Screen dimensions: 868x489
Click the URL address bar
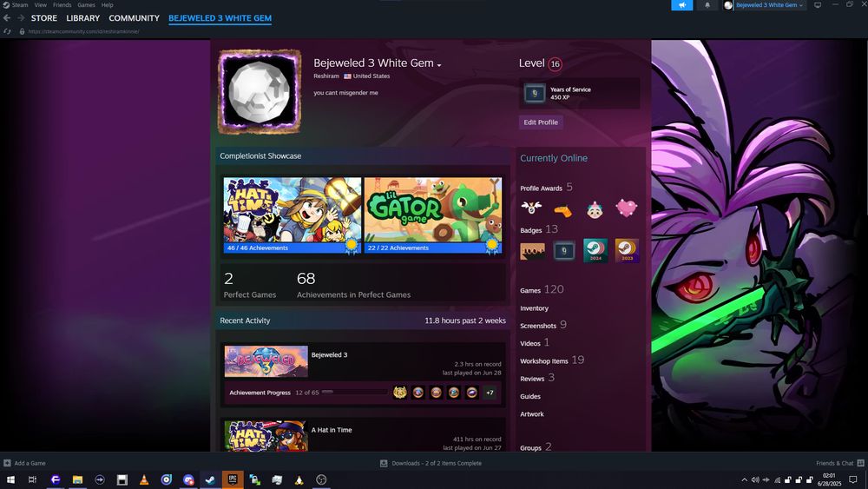pos(83,31)
